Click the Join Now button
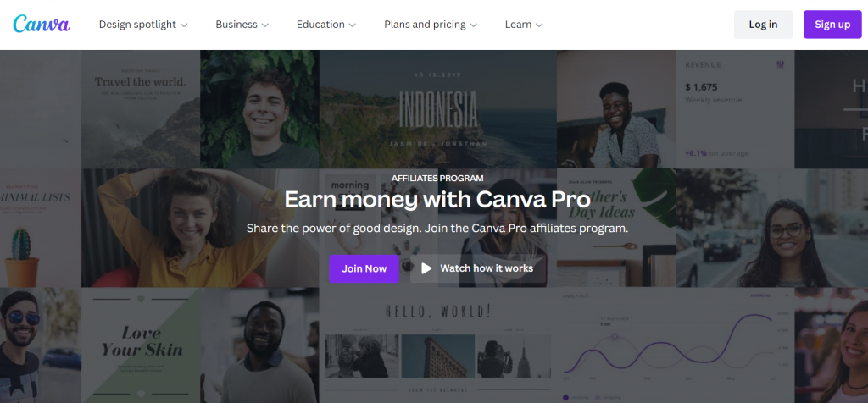Image resolution: width=868 pixels, height=403 pixels. point(364,268)
